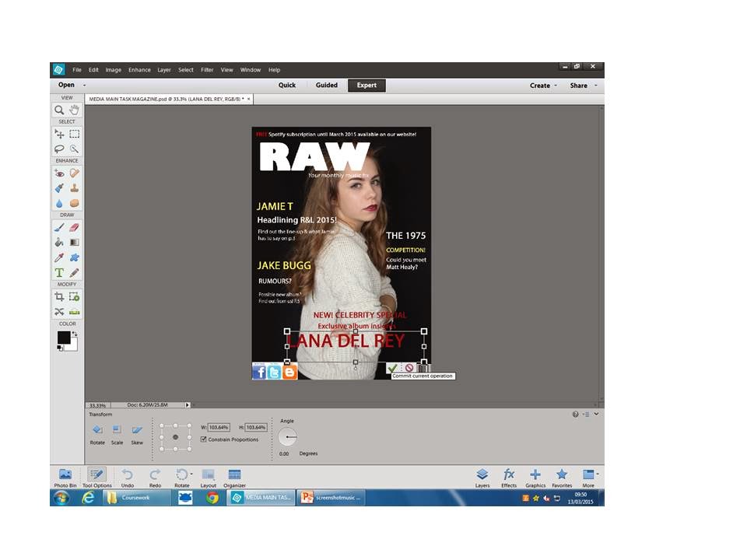This screenshot has width=747, height=560.
Task: Toggle the Layers panel
Action: coord(482,478)
